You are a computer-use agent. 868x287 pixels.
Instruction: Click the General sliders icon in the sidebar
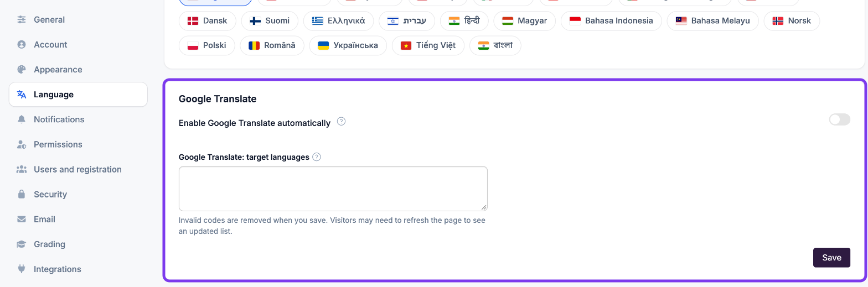tap(22, 20)
